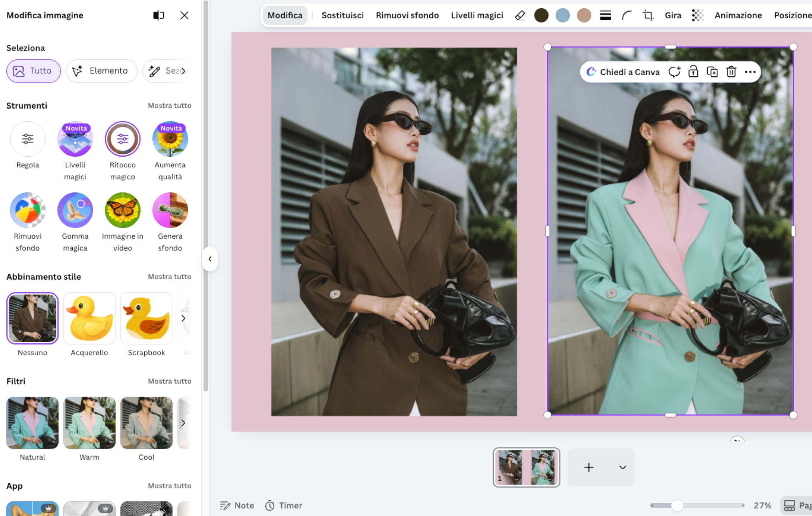Apply the Scrapbook style
Screen dimensions: 812x516
(x=146, y=318)
